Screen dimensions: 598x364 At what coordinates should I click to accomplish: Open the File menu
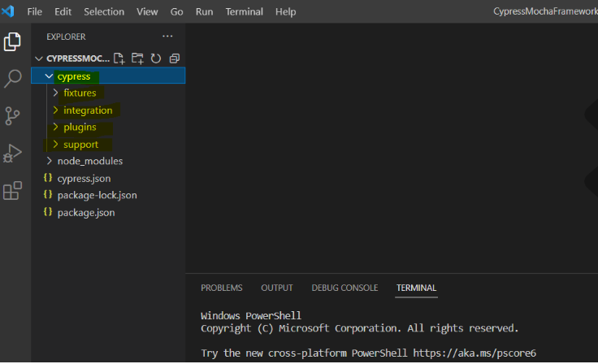pyautogui.click(x=35, y=12)
